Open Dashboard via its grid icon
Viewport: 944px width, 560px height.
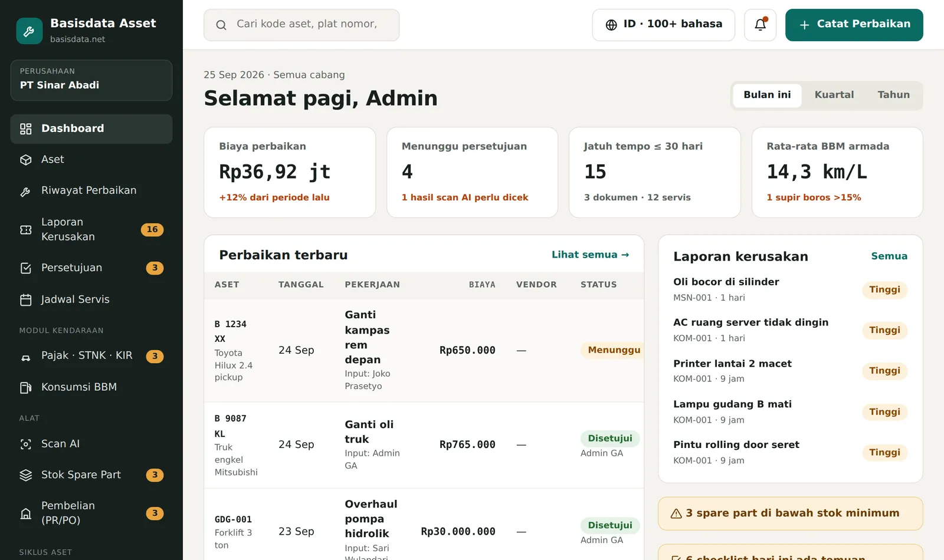[26, 129]
